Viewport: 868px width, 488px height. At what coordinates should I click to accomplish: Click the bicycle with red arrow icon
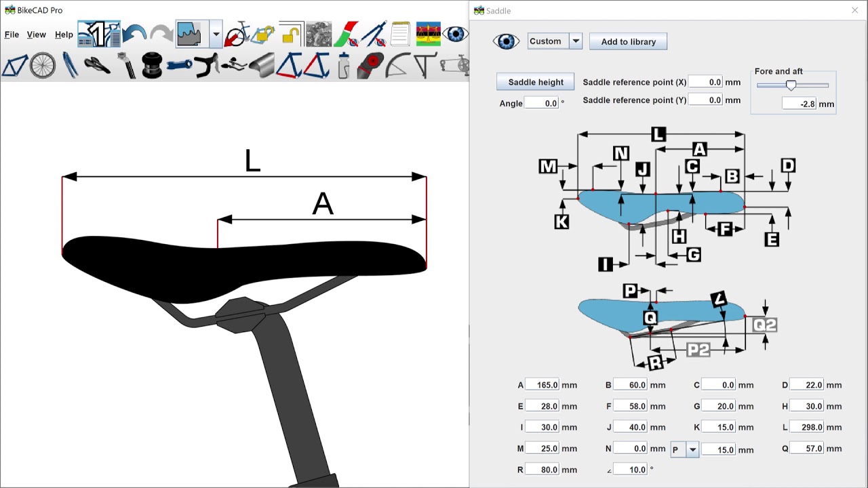(x=238, y=34)
